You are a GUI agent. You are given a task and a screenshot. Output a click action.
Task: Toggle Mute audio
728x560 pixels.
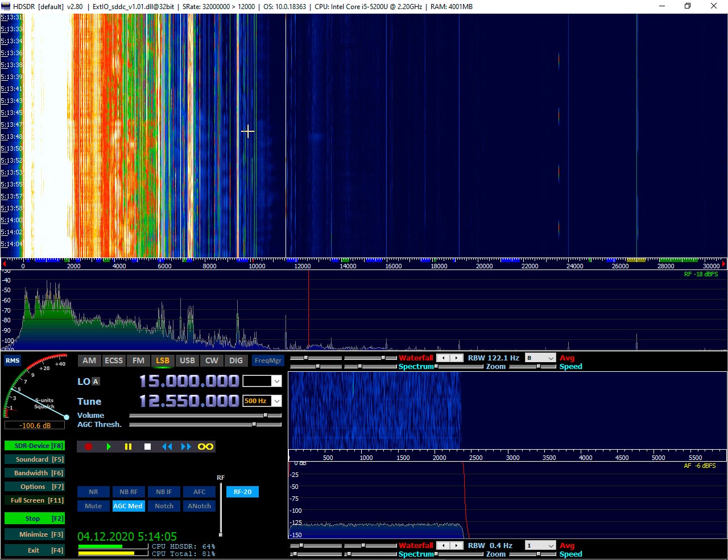coord(93,506)
